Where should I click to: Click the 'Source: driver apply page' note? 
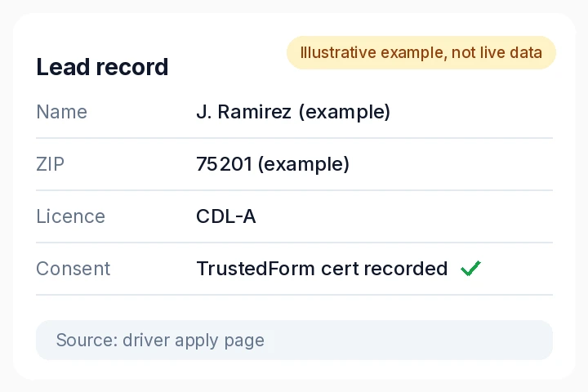coord(294,341)
